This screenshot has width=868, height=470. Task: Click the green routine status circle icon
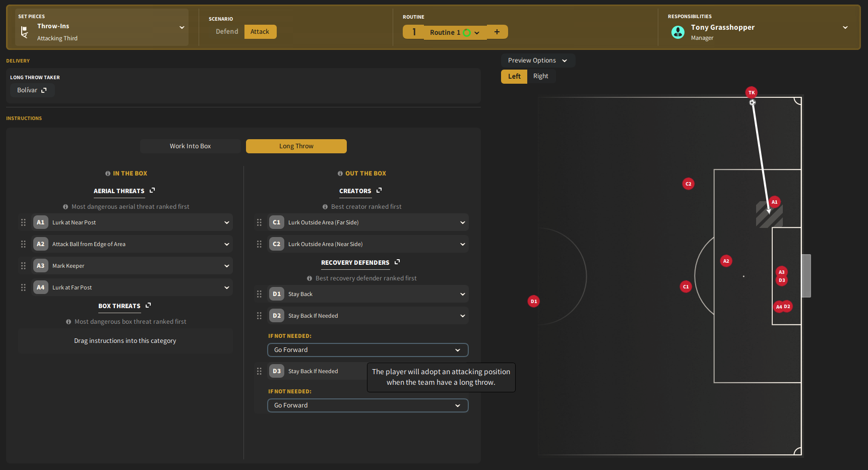click(x=467, y=33)
